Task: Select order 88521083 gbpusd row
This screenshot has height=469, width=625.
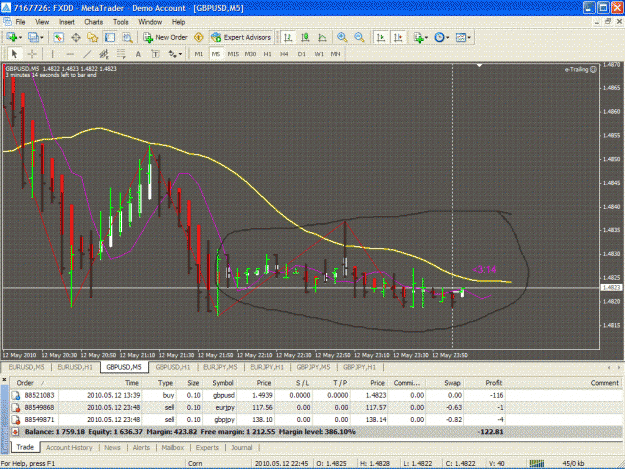Action: [x=317, y=395]
